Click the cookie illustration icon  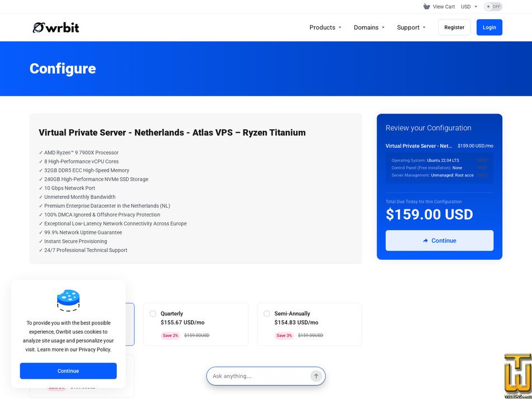(x=68, y=301)
